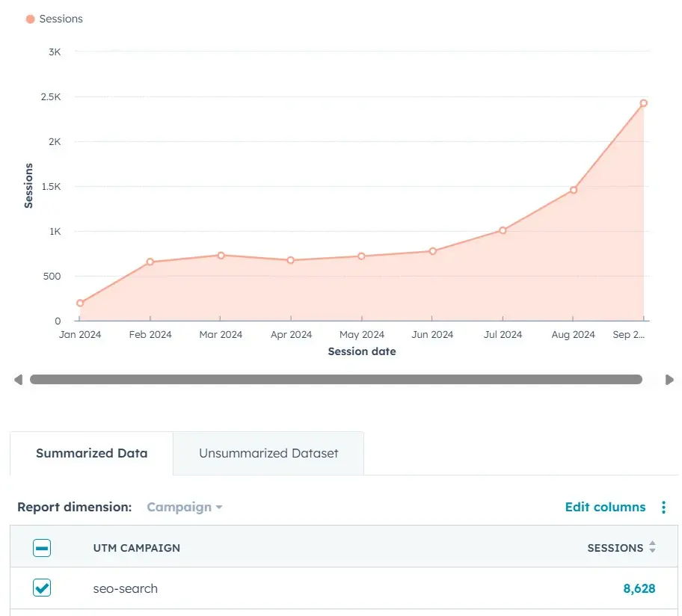Click the three-dot more options icon

(663, 508)
